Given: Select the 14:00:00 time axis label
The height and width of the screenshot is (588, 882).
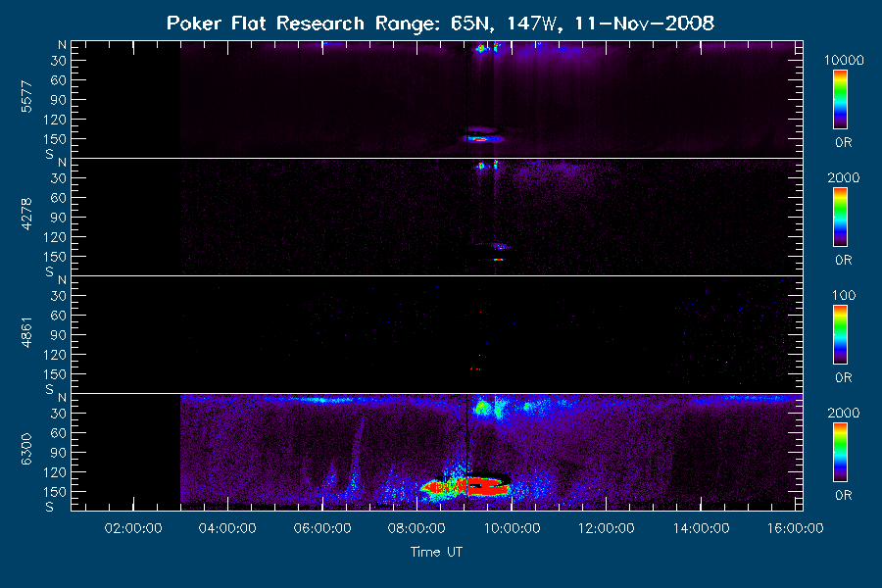Looking at the screenshot, I should click(x=701, y=528).
